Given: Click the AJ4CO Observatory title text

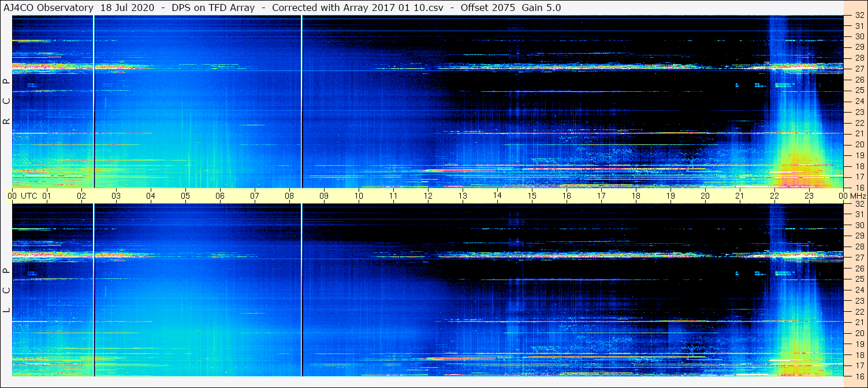Looking at the screenshot, I should [x=49, y=8].
